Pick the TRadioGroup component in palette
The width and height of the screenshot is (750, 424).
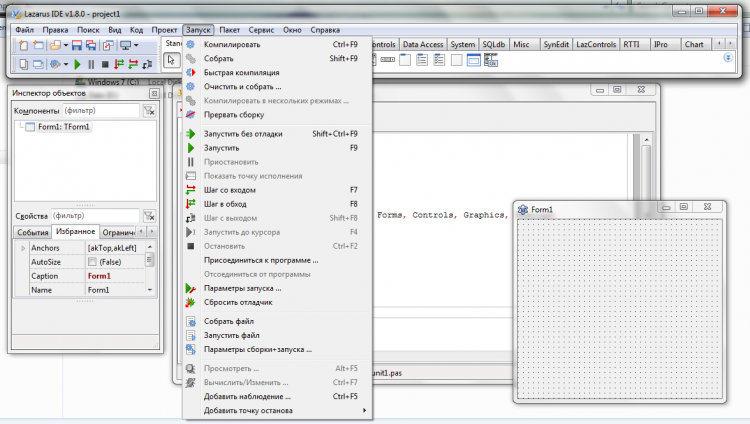tap(422, 60)
